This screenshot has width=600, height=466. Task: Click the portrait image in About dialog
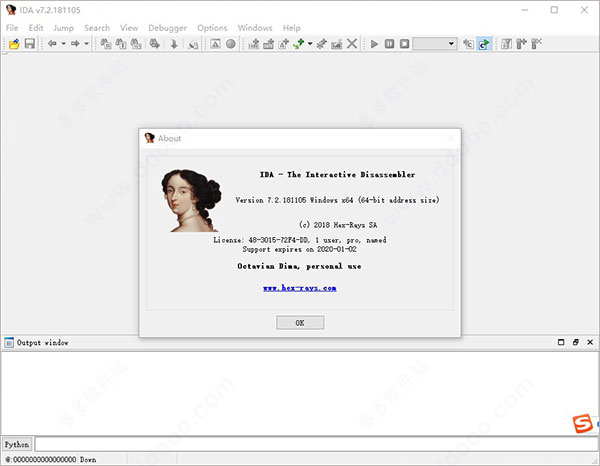click(191, 200)
